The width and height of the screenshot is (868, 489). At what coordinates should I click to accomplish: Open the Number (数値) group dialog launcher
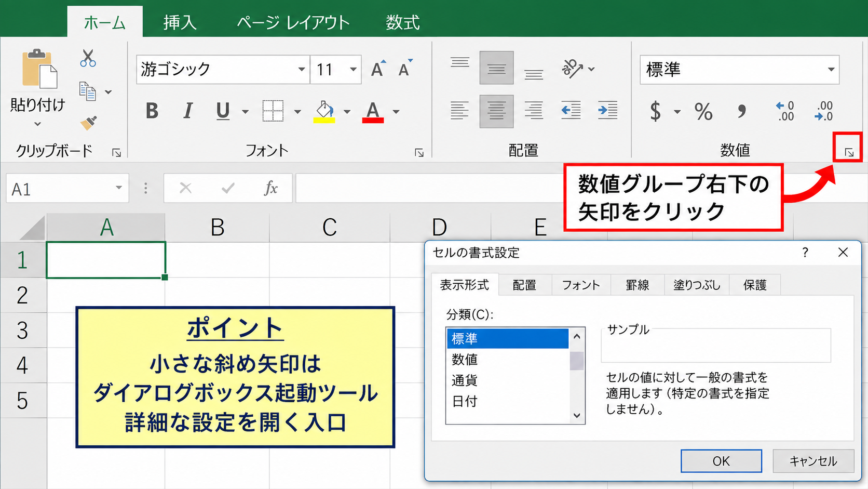click(849, 152)
